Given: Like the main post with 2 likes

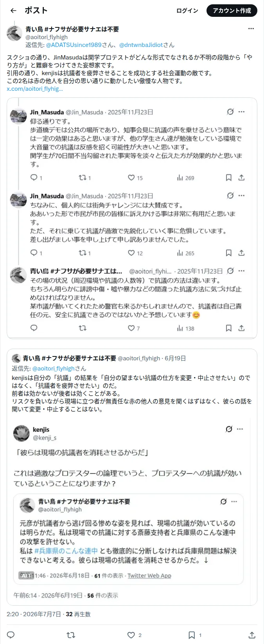Looking at the screenshot, I should pos(131,635).
